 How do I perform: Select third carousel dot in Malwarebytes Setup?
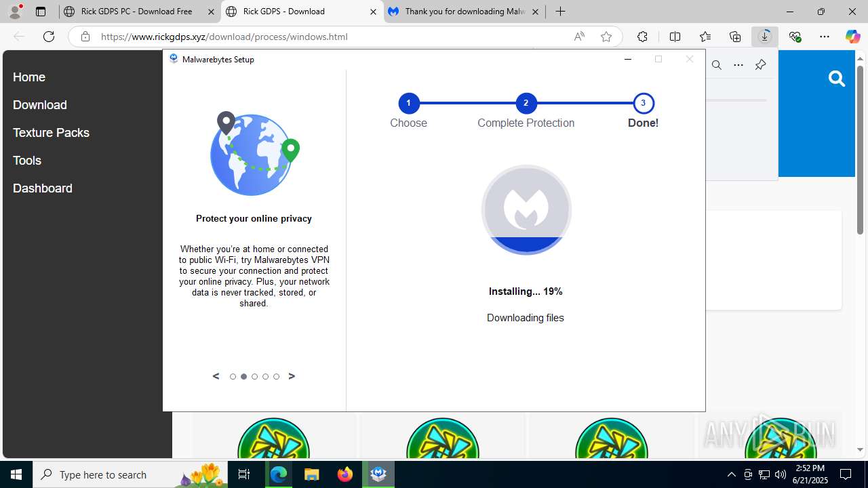[x=254, y=376]
